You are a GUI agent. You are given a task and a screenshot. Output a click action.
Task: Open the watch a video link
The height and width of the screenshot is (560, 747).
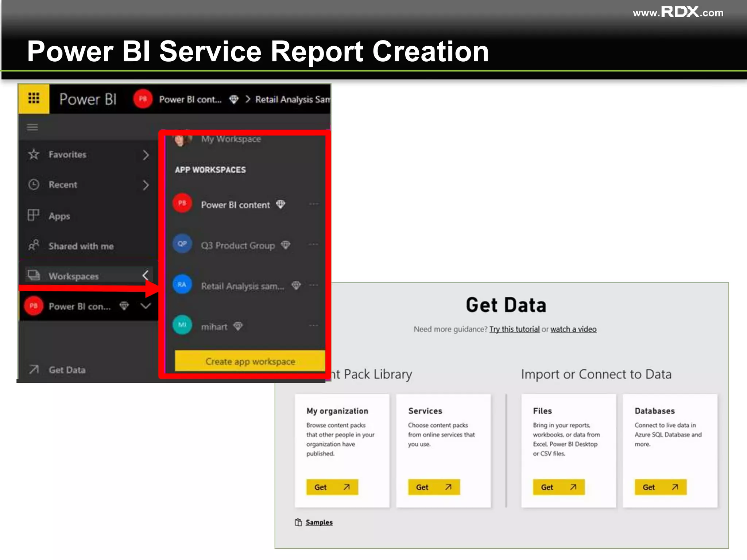[573, 329]
